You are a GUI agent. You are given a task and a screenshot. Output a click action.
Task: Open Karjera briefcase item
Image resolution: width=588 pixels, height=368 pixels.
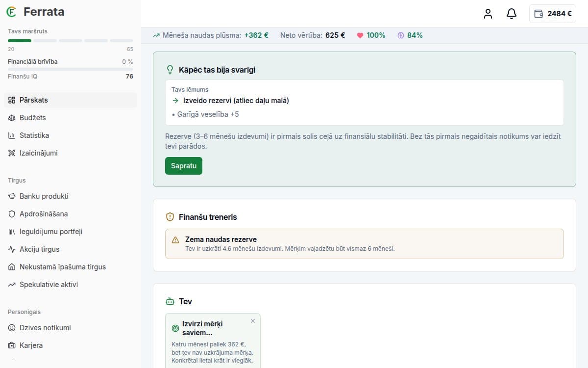point(71,345)
